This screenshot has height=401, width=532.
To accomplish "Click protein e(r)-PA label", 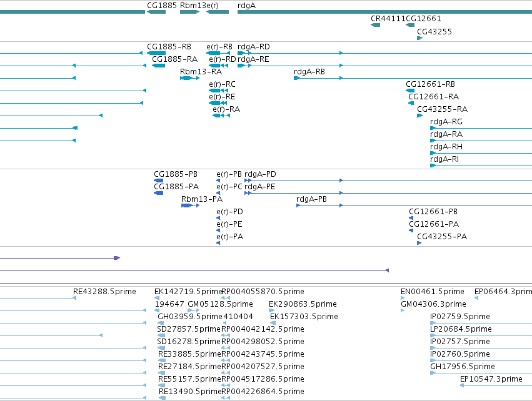I will [x=229, y=237].
